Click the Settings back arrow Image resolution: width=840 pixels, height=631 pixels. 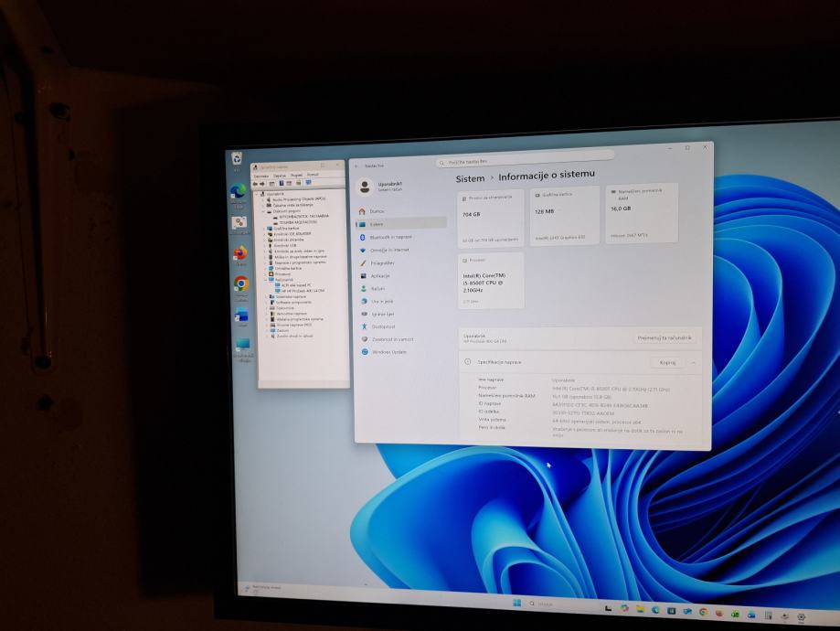point(356,166)
